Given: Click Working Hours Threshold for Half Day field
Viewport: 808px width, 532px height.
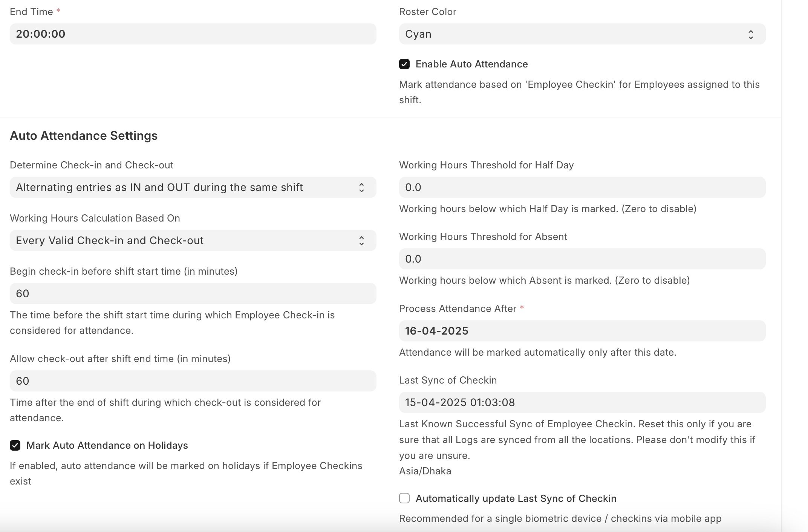Looking at the screenshot, I should pyautogui.click(x=582, y=187).
